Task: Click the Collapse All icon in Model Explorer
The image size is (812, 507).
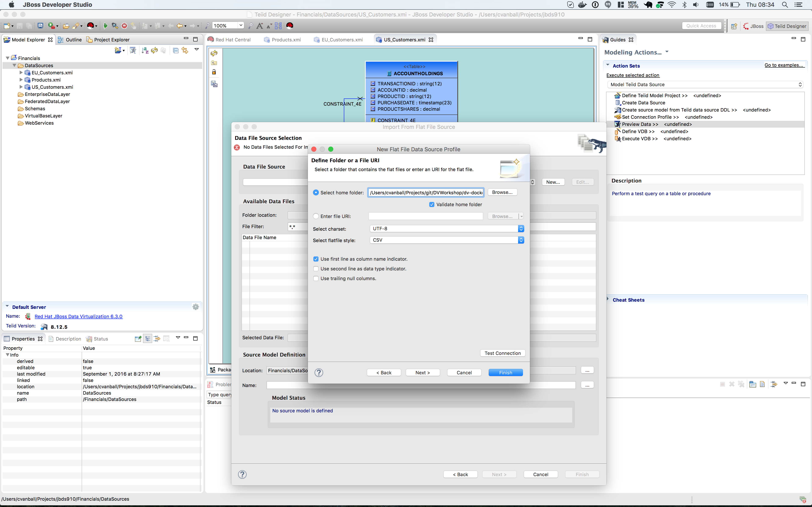Action: (176, 50)
